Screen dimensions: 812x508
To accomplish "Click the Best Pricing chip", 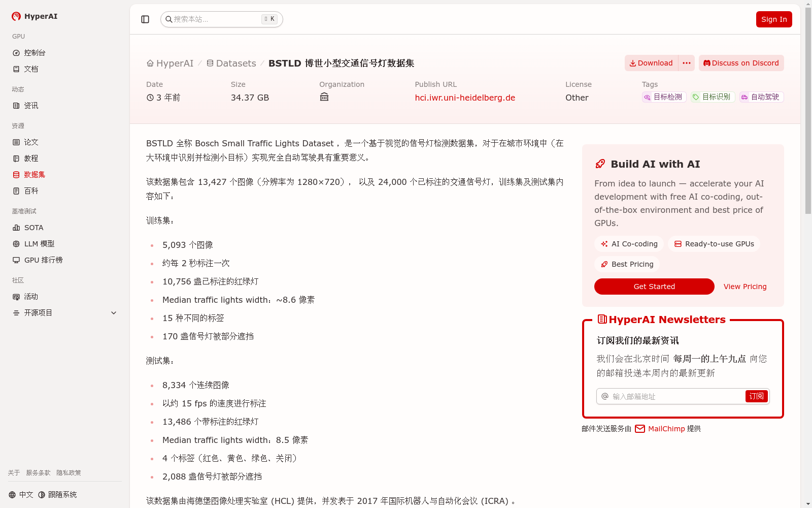I will 627,264.
